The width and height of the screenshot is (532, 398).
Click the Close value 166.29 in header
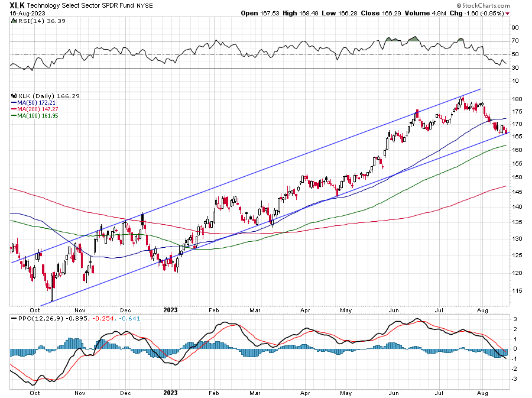(391, 13)
